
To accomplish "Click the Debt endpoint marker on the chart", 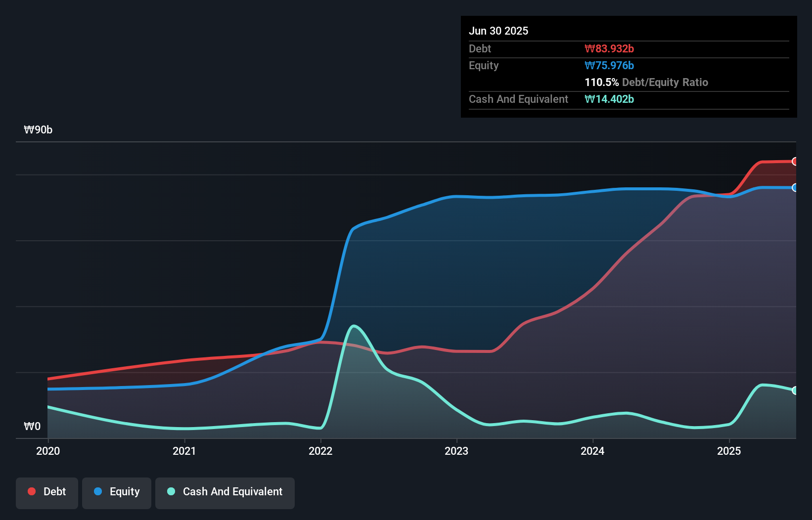I will click(x=795, y=161).
